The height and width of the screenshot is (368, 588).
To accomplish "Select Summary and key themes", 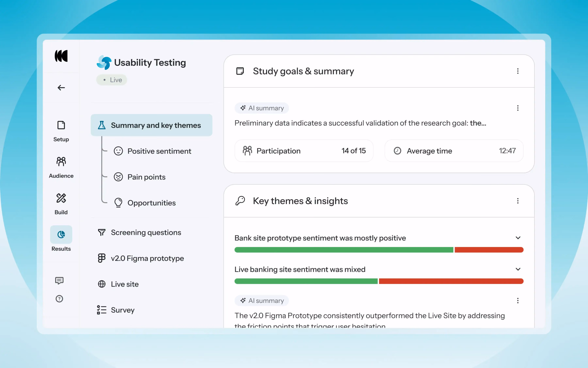I will pyautogui.click(x=151, y=125).
